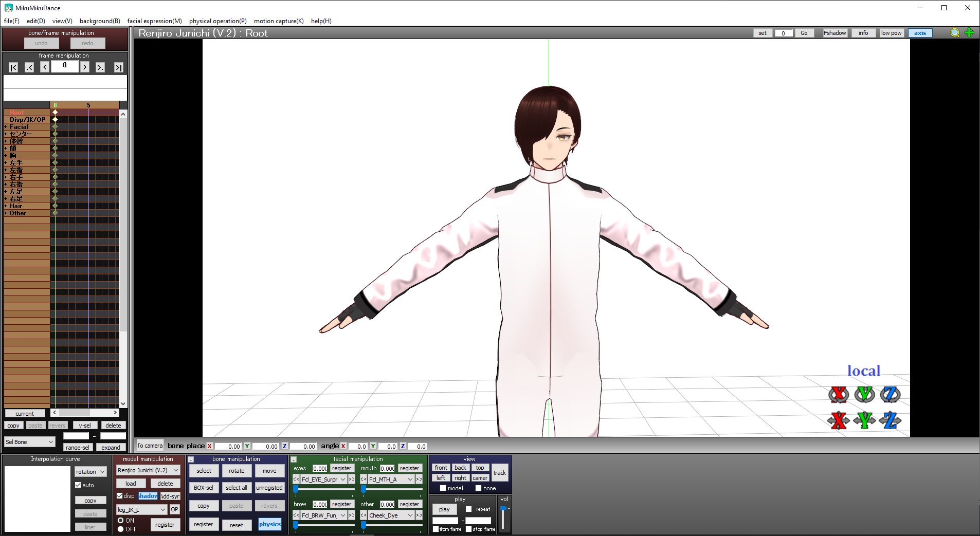
Task: Jump to last frame with >| icon
Action: (x=118, y=67)
